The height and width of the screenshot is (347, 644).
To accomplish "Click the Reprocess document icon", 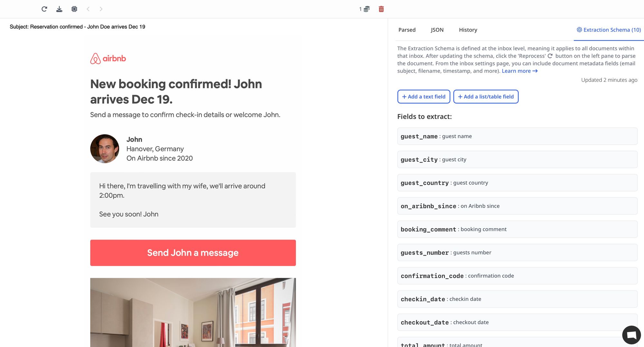I will pyautogui.click(x=44, y=9).
